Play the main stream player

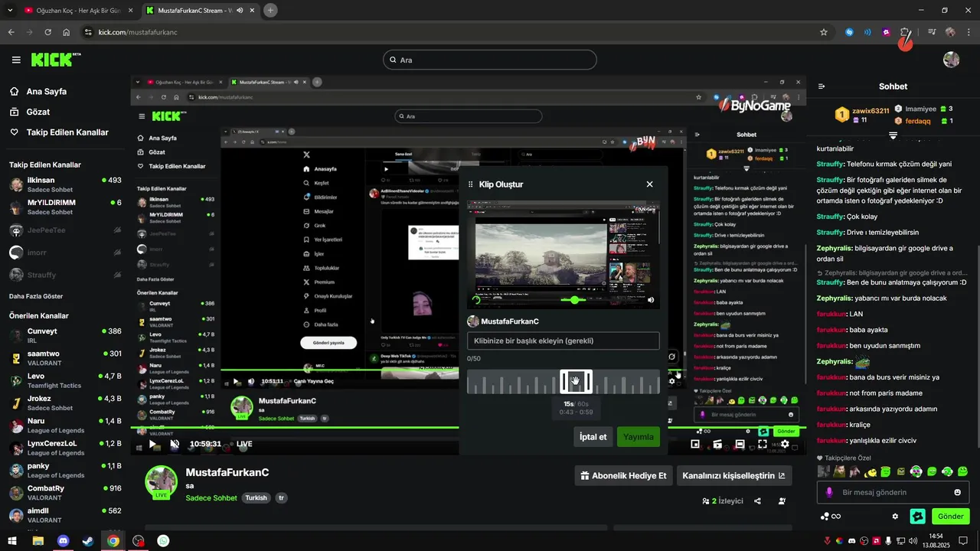pos(152,444)
